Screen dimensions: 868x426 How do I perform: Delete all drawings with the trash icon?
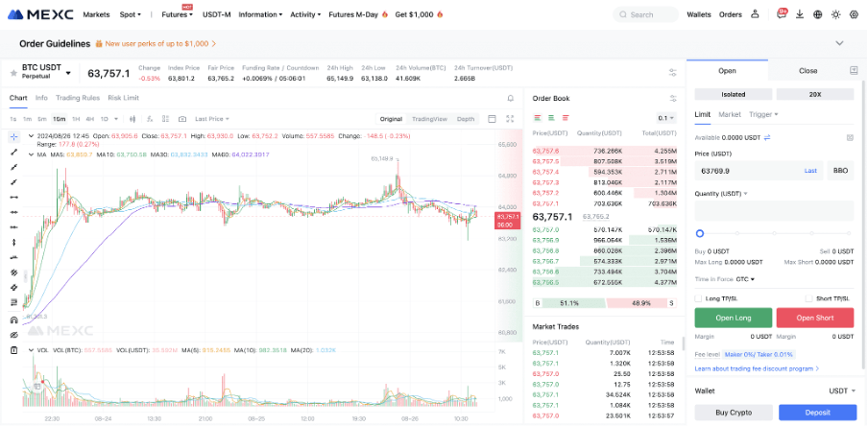coord(13,350)
